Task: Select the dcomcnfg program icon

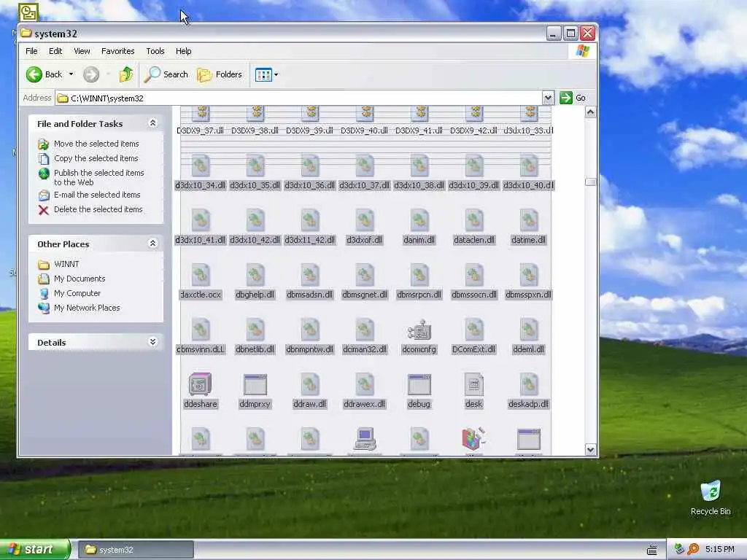Action: [419, 330]
